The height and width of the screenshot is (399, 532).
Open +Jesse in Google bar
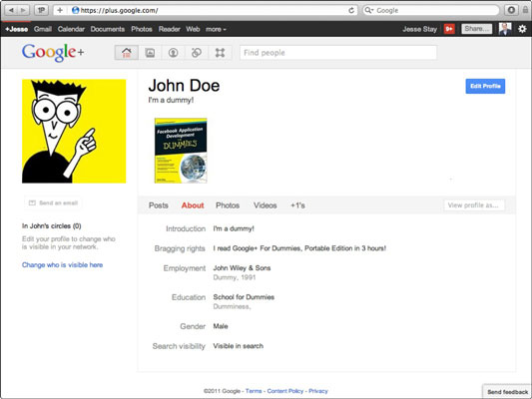(x=16, y=29)
